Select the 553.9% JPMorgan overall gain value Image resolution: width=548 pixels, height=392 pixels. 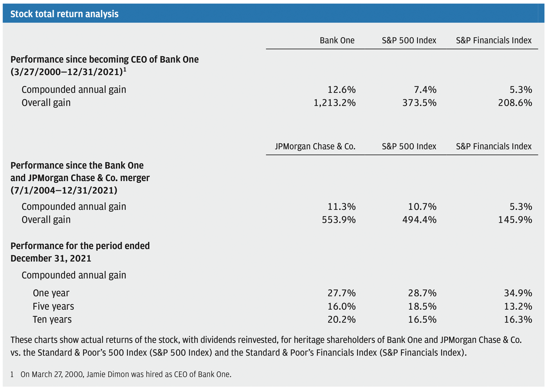tap(339, 220)
